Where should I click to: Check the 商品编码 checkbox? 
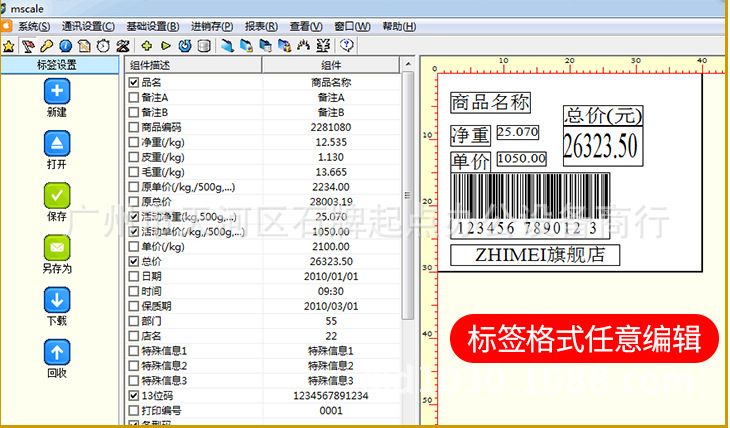(134, 127)
